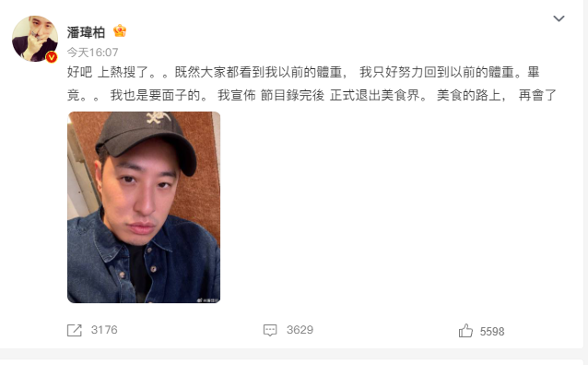
Task: Click the second text line ending 再會了
Action: click(312, 95)
